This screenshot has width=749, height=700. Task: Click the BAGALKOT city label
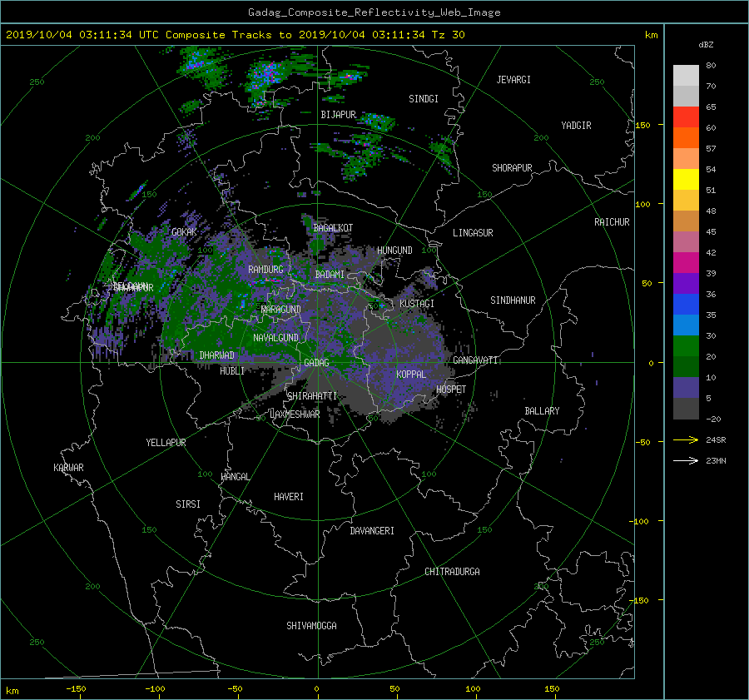point(333,228)
